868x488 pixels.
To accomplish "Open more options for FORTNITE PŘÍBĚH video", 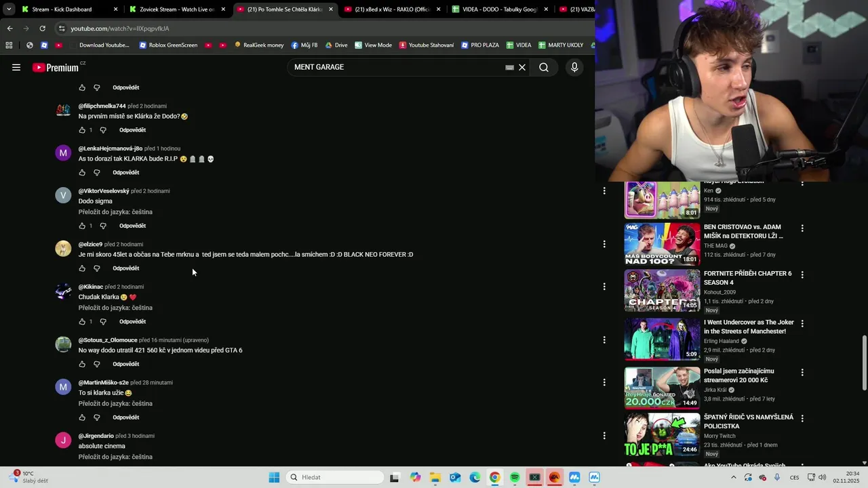I will point(802,275).
